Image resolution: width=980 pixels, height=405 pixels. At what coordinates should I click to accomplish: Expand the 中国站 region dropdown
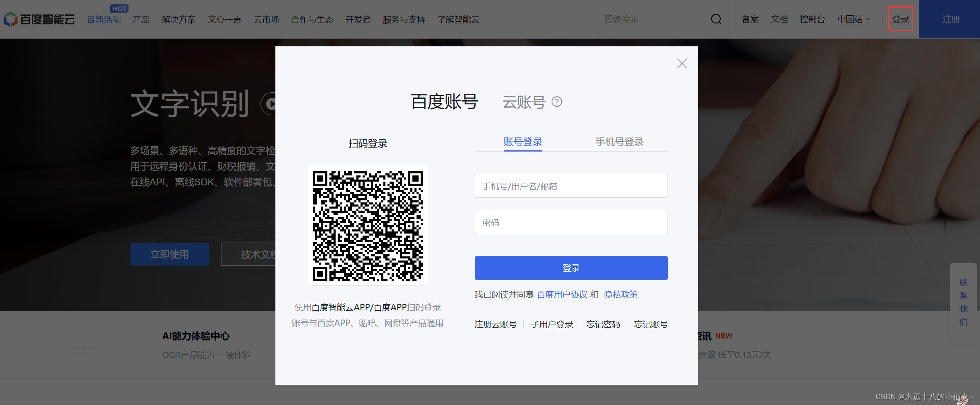click(x=854, y=19)
